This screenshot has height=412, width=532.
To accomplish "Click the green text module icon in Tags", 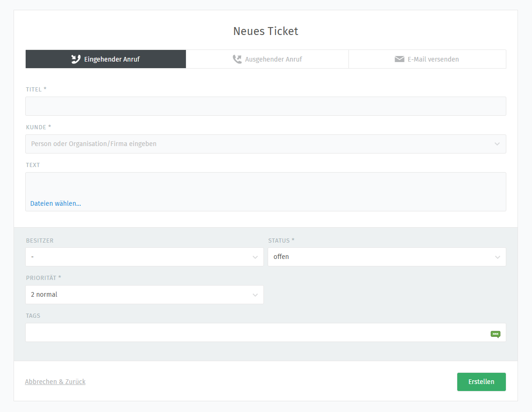I will click(x=496, y=335).
